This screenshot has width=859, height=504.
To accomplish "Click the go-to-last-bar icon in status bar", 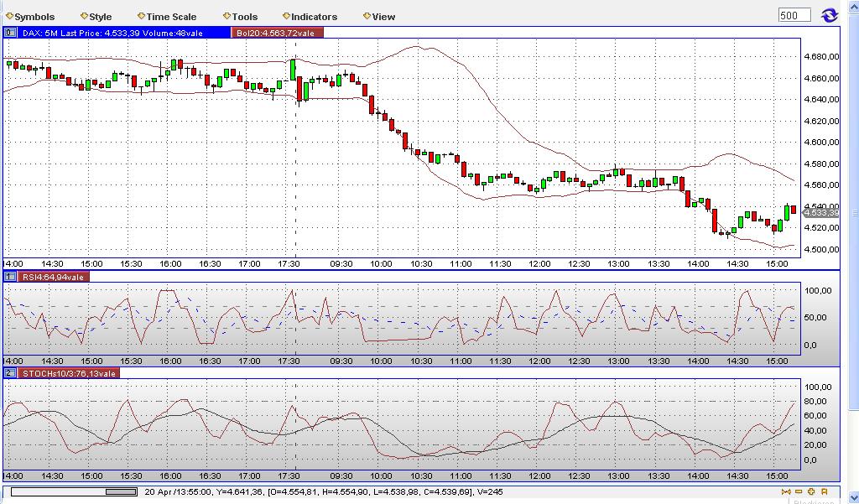I will point(785,491).
